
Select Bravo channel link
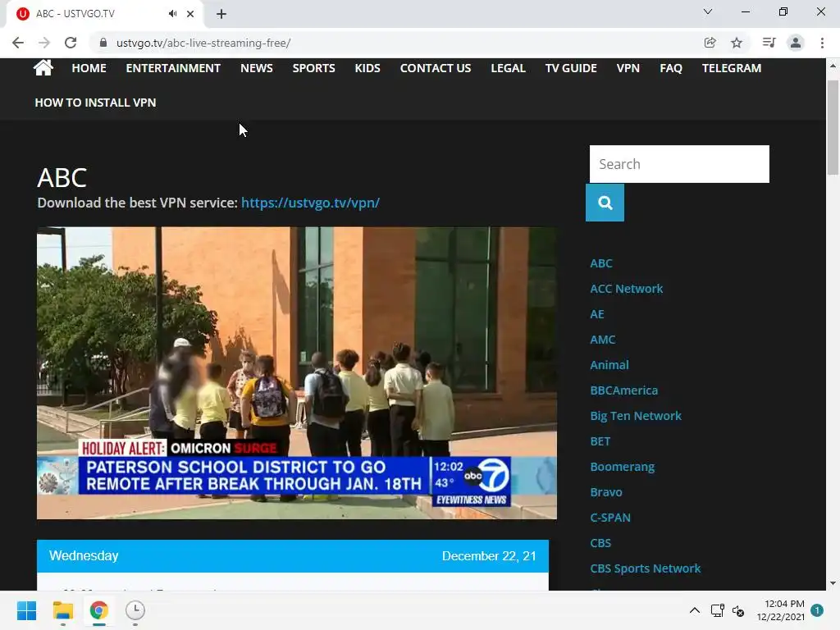coord(606,492)
